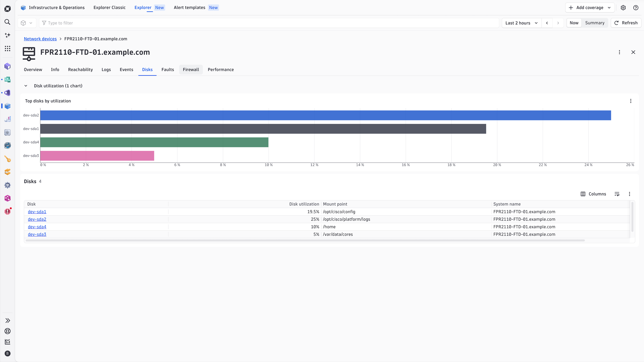Screen dimensions: 644x362
Task: Open the apps grid launcher
Action: (8, 48)
